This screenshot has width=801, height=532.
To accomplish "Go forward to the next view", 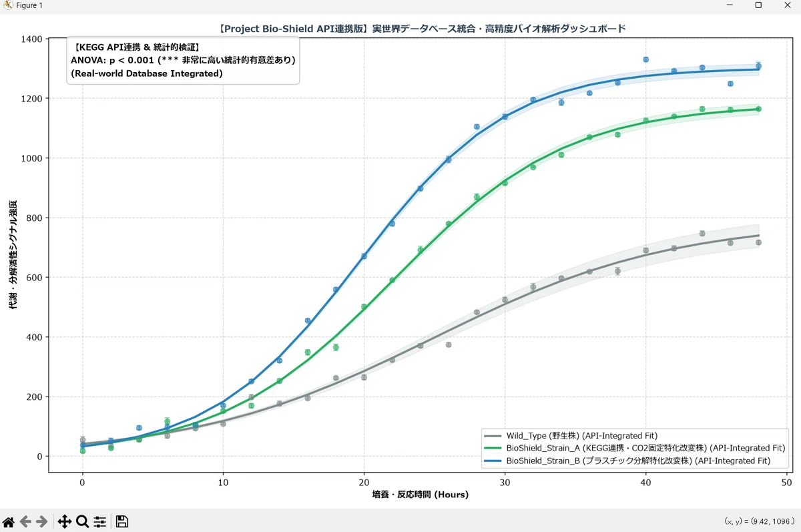I will pyautogui.click(x=42, y=522).
